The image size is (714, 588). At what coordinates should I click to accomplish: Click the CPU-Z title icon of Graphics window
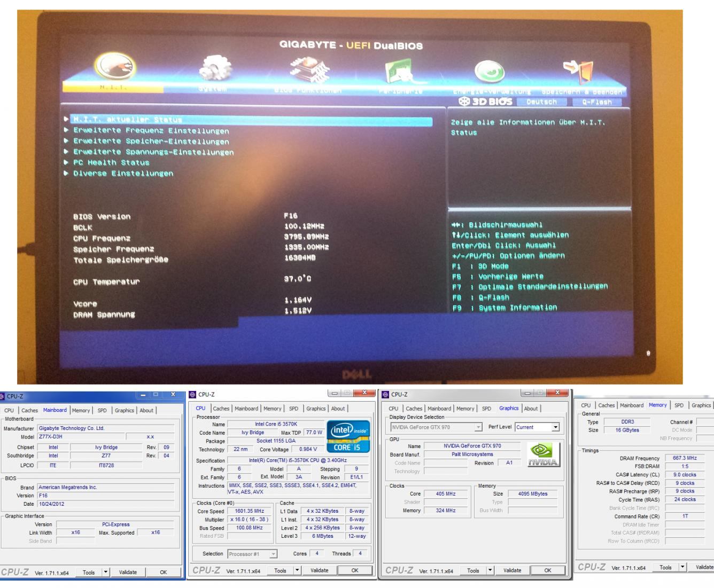[385, 395]
